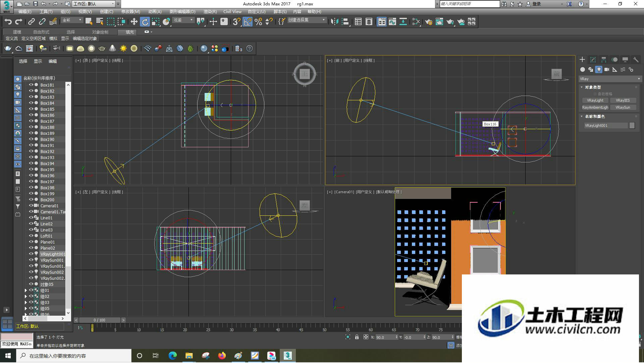644x363 pixels.
Task: Activate the Select and Move tool
Action: (x=134, y=22)
